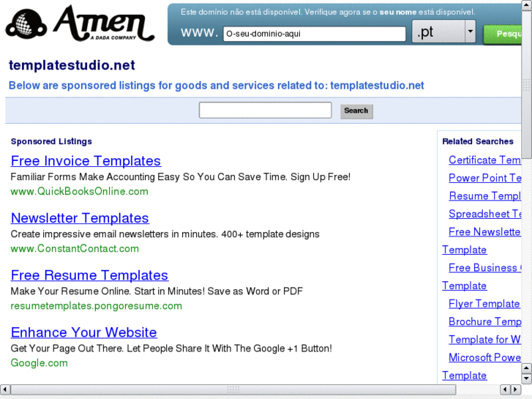Click the vertical scrollbar up arrow
The height and width of the screenshot is (399, 532).
tap(527, 5)
